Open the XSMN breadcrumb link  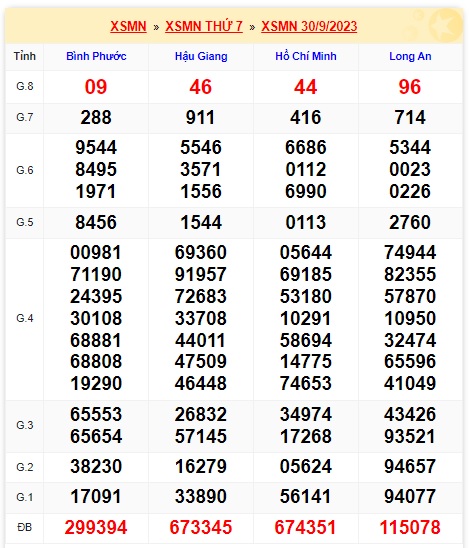[128, 27]
